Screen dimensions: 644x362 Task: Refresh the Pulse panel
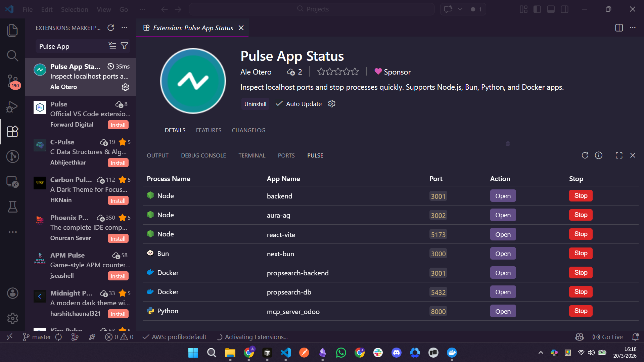(x=585, y=155)
